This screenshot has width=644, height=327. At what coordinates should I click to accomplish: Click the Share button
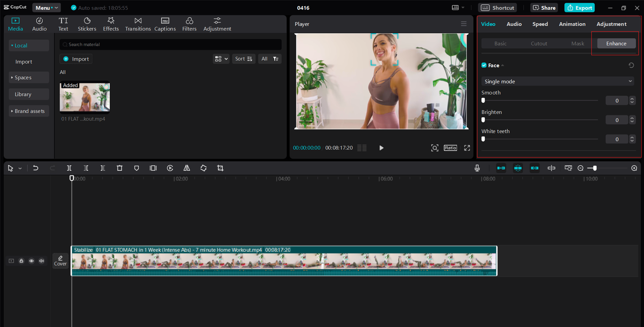point(544,8)
